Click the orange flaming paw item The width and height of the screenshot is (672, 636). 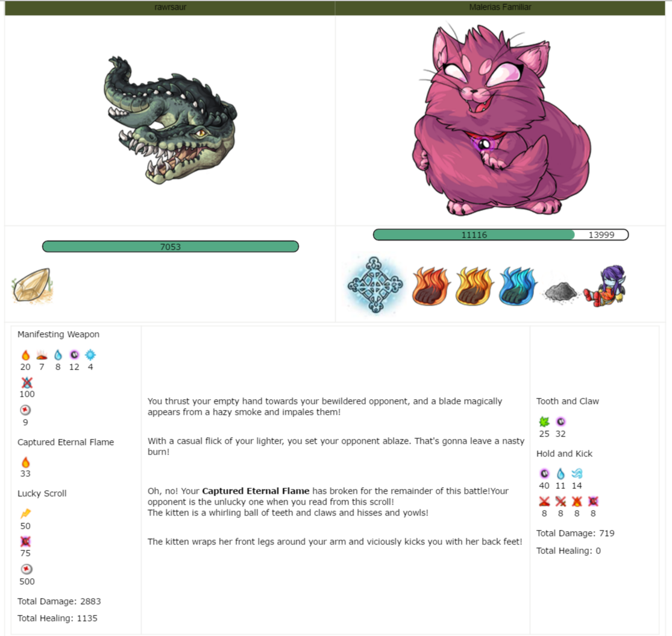[x=431, y=286]
